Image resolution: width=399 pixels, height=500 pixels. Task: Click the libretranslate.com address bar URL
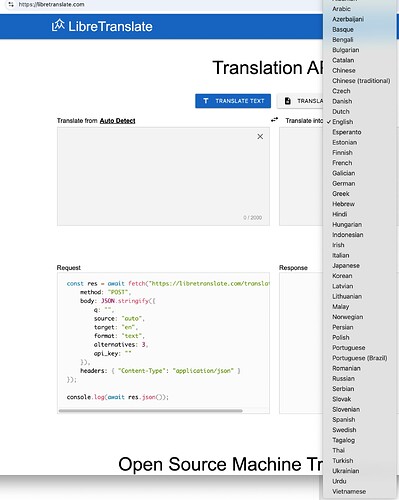51,4
